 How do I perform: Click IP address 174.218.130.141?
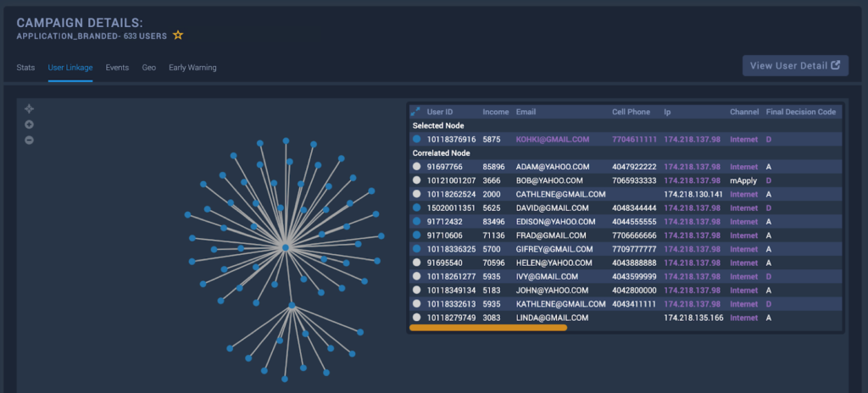tap(693, 194)
